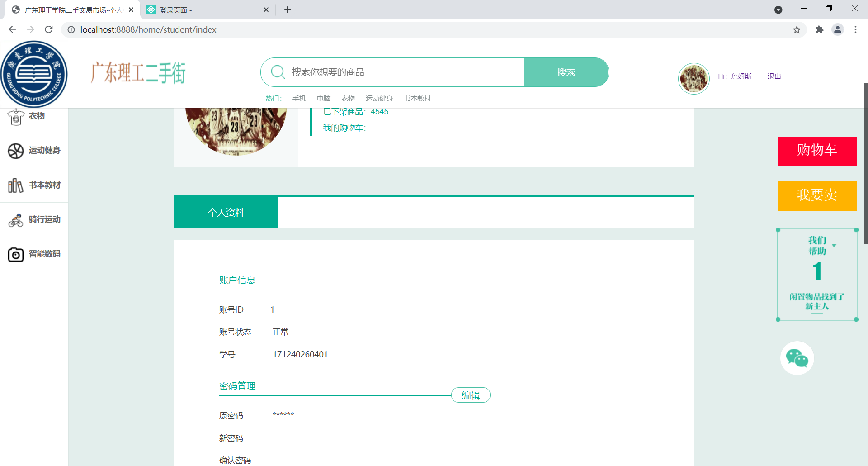Reload the current page

pos(49,29)
